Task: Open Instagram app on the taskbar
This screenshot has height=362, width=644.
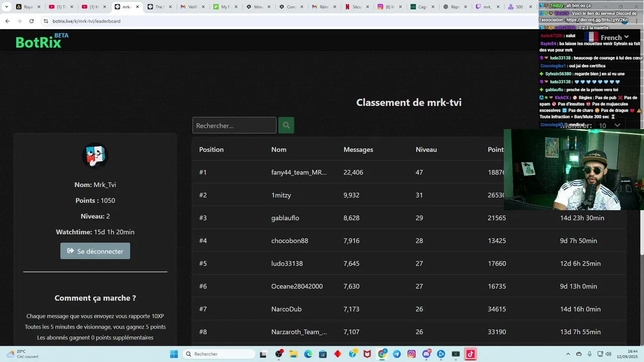Action: [x=412, y=354]
